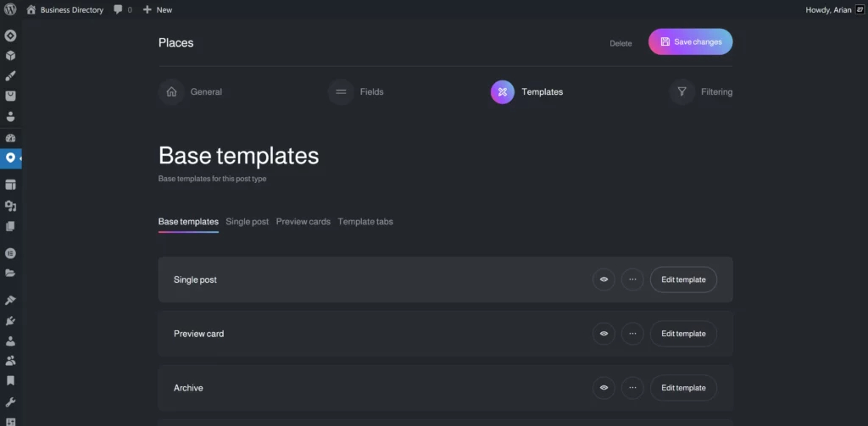Click the Preview card row title

pyautogui.click(x=198, y=334)
